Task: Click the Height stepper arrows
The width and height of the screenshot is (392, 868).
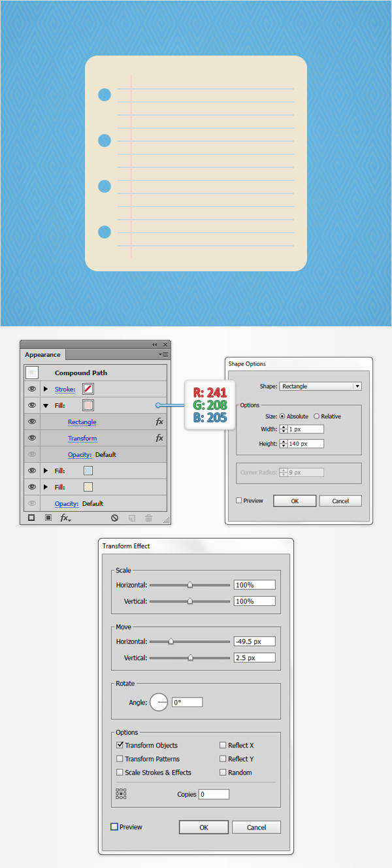Action: (283, 444)
